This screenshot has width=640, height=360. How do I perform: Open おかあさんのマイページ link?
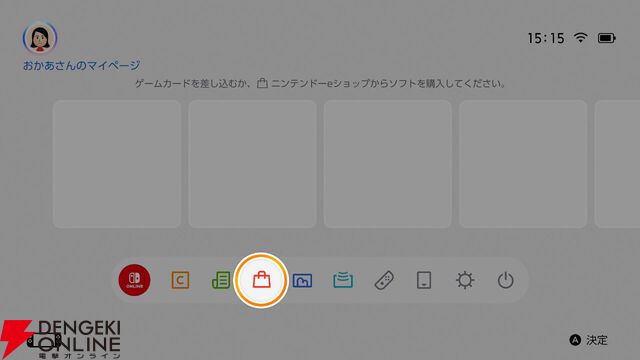point(82,65)
